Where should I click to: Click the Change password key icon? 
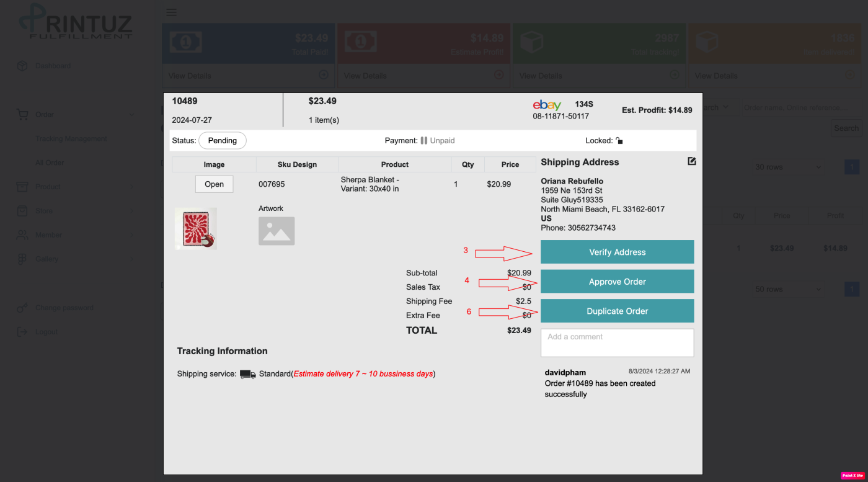click(x=22, y=308)
